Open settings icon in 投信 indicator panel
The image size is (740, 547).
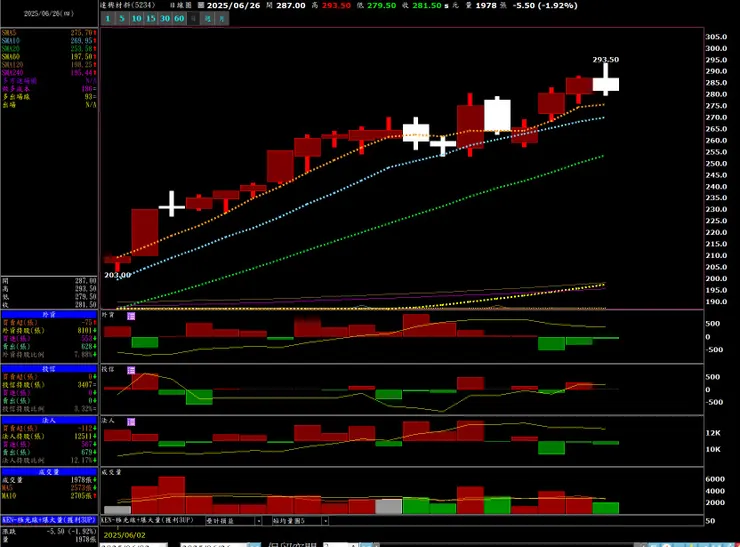point(131,370)
